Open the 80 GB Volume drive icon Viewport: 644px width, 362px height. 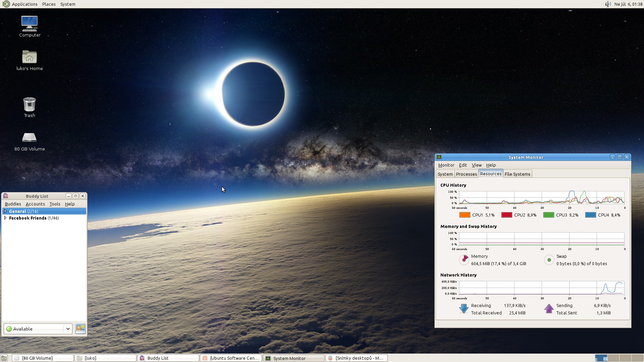point(30,138)
